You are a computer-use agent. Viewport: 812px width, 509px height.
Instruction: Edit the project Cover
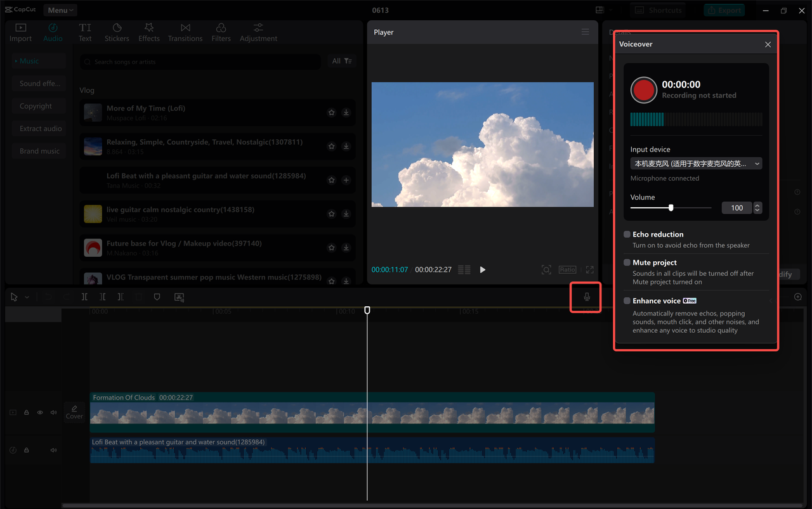coord(74,413)
